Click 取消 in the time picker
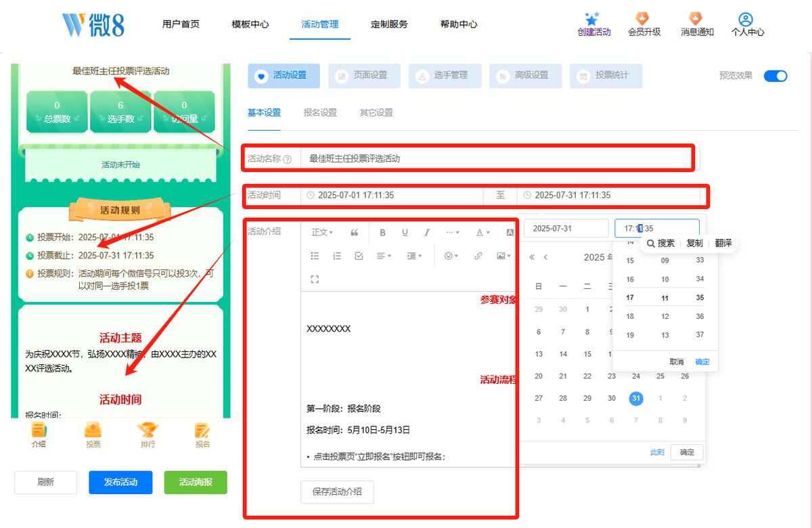Image resolution: width=812 pixels, height=528 pixels. [x=677, y=361]
